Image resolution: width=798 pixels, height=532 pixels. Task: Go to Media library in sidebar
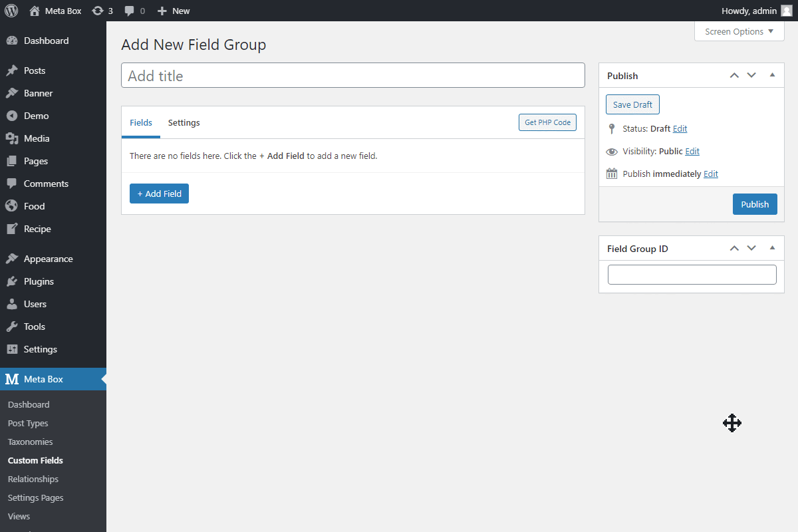pos(37,138)
